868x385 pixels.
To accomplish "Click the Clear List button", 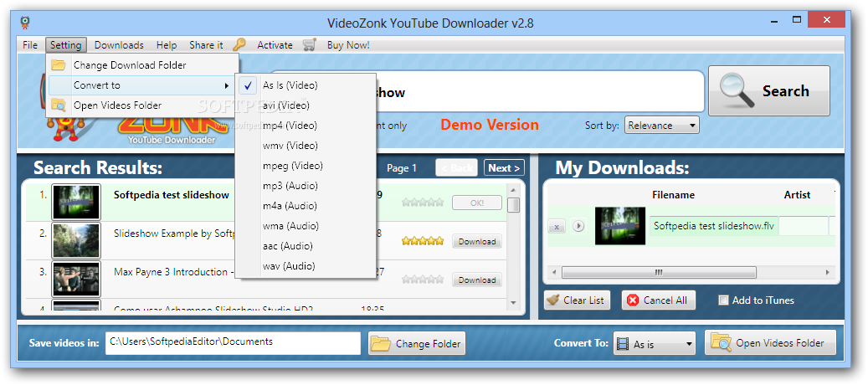I will (x=577, y=300).
